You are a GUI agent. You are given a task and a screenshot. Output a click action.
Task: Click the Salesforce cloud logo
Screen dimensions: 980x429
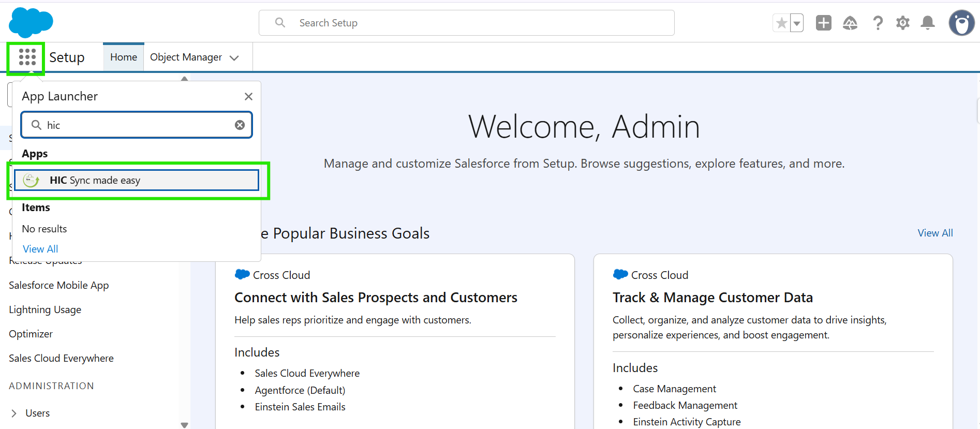click(x=31, y=22)
